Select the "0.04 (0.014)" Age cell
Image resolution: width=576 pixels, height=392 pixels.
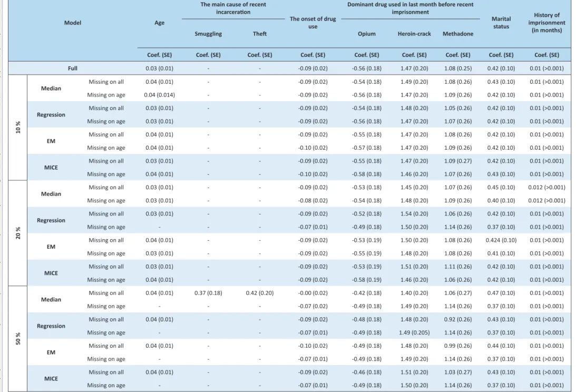coord(160,95)
